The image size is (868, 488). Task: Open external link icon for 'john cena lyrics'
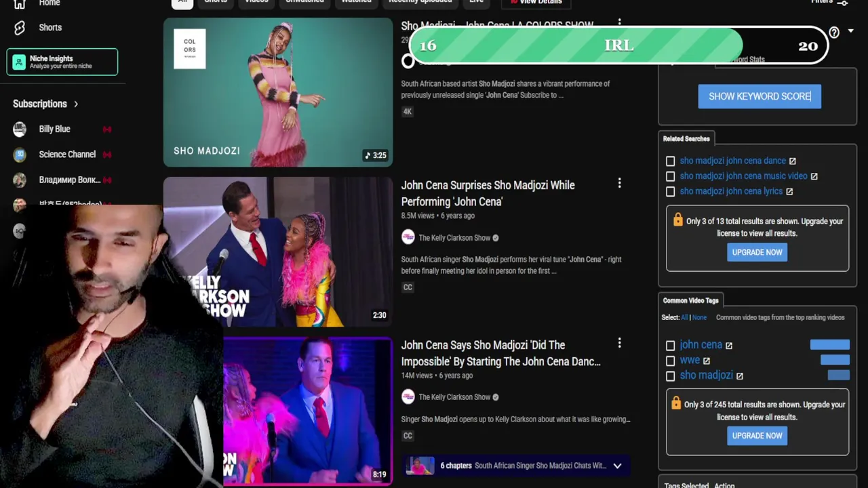789,192
